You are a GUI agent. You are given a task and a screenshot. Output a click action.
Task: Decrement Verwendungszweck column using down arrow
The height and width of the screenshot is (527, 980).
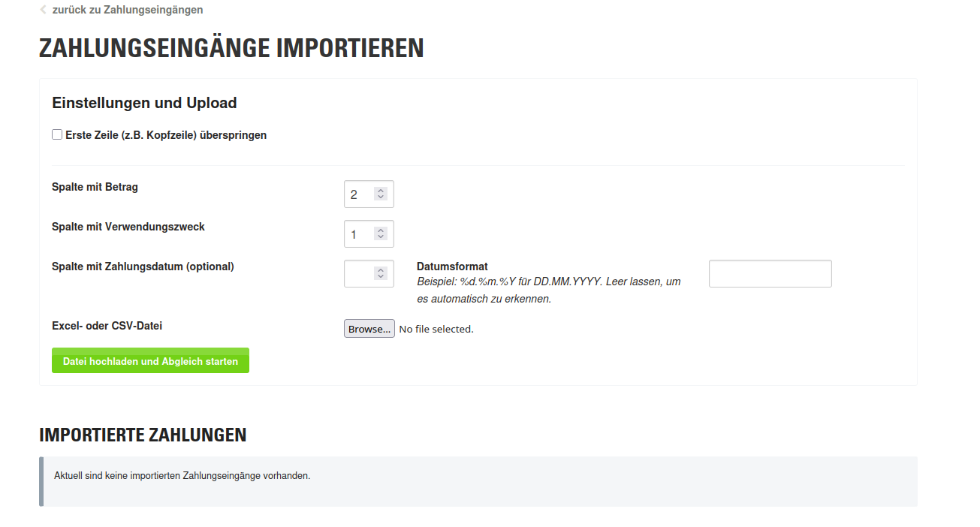(381, 237)
